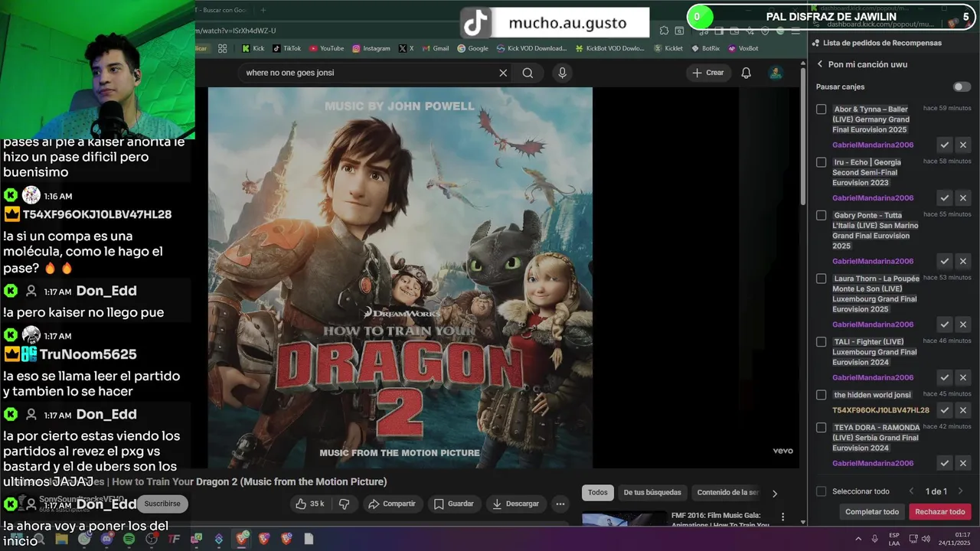Open a new browser tab
The width and height of the screenshot is (980, 551).
coord(263,10)
